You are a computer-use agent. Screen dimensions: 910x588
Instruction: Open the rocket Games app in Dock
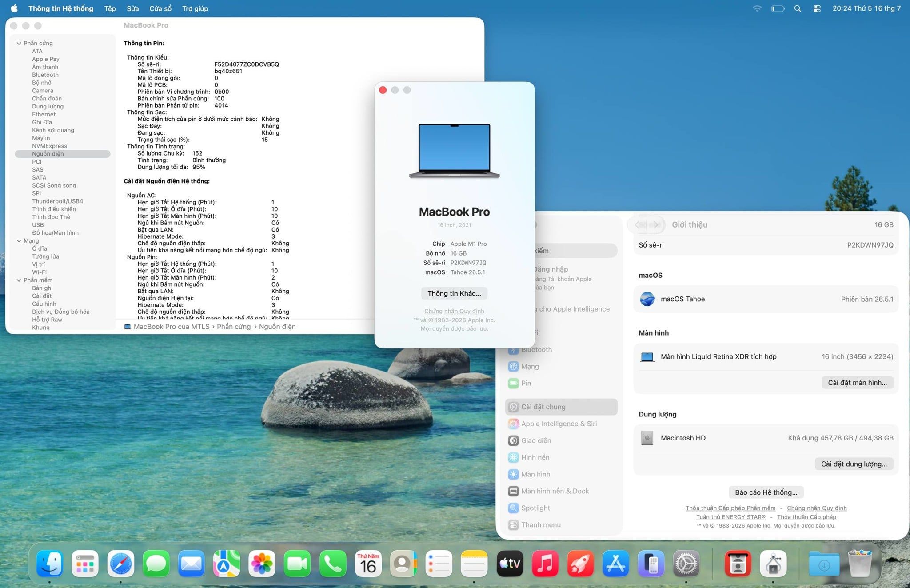580,564
